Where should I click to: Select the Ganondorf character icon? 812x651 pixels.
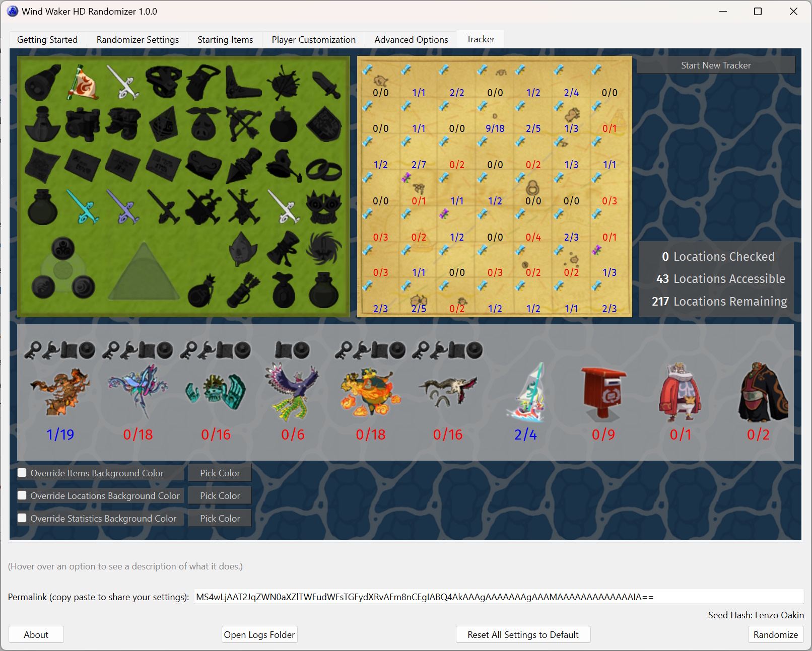pos(763,392)
